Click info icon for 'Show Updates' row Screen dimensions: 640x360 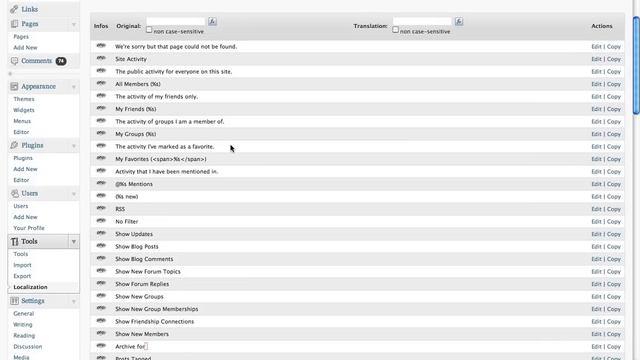(x=101, y=233)
